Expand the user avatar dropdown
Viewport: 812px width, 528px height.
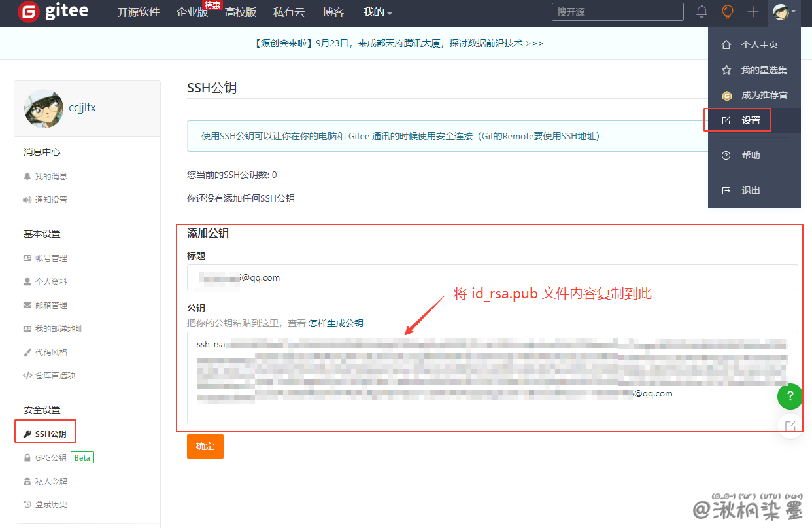point(784,12)
